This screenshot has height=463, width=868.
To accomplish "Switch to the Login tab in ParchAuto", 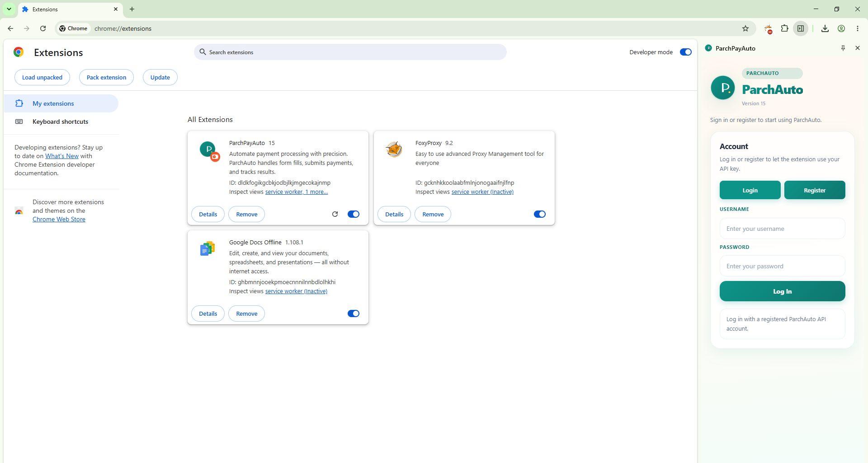I will point(750,190).
